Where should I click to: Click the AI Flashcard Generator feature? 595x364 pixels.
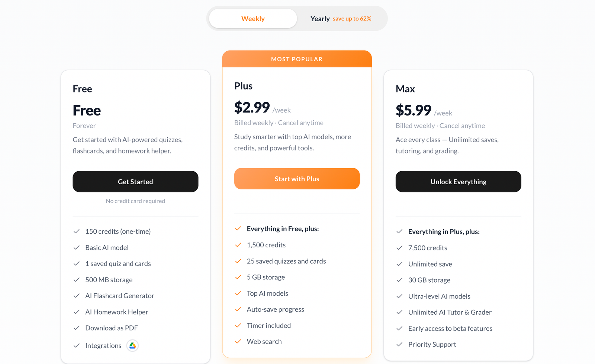[119, 296]
